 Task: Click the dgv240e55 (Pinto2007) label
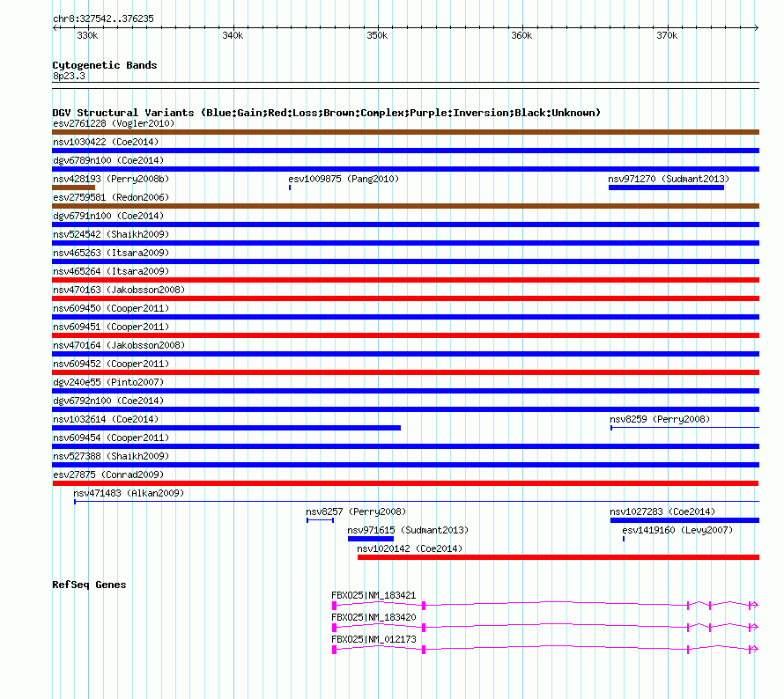tap(108, 382)
